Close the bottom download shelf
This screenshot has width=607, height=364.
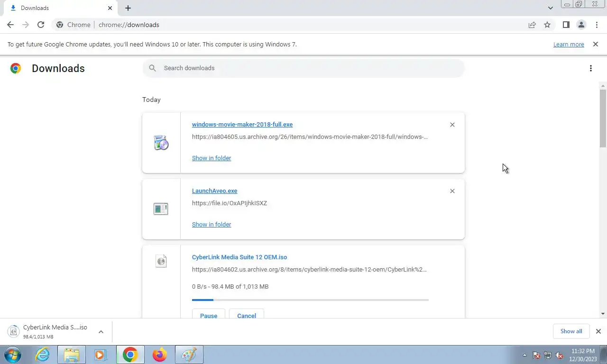598,331
